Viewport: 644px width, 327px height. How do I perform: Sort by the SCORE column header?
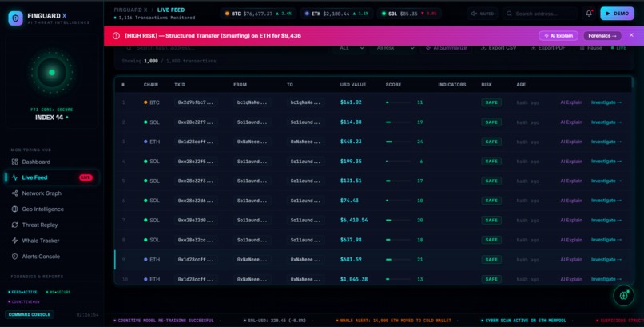coord(393,85)
